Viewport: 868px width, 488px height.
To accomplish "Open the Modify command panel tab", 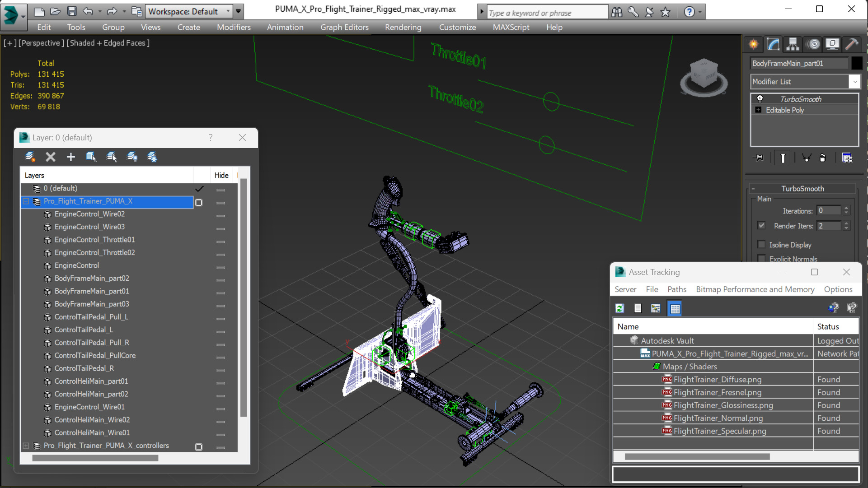I will click(x=773, y=44).
